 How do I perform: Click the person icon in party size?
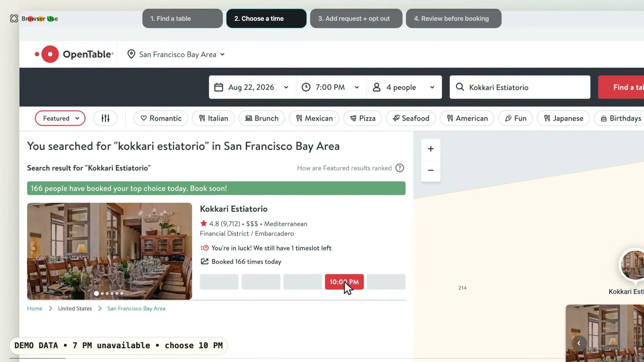pos(377,87)
